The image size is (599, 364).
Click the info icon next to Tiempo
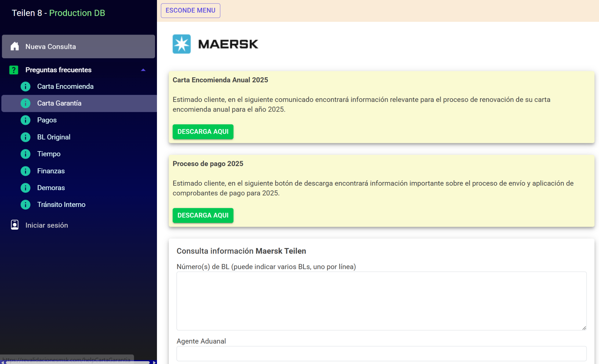point(25,154)
